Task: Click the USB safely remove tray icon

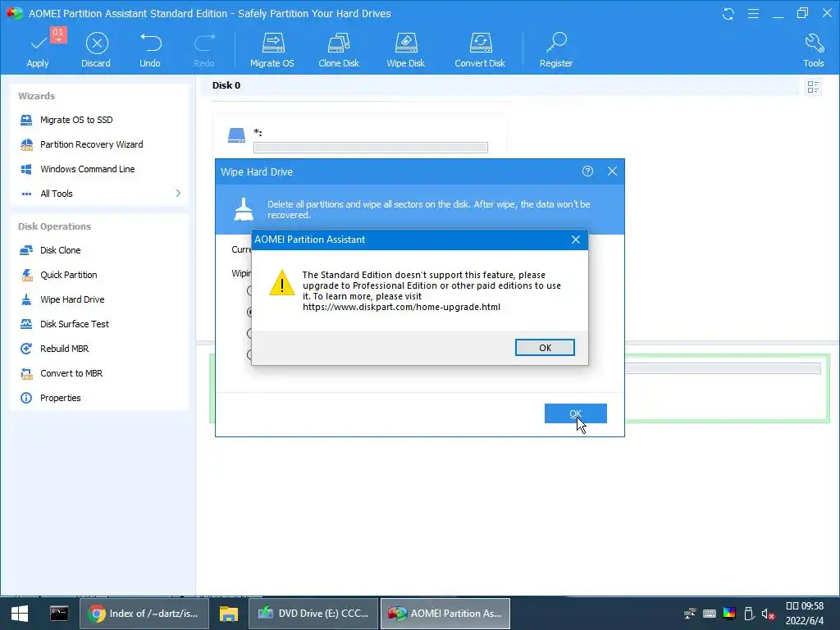Action: [750, 614]
